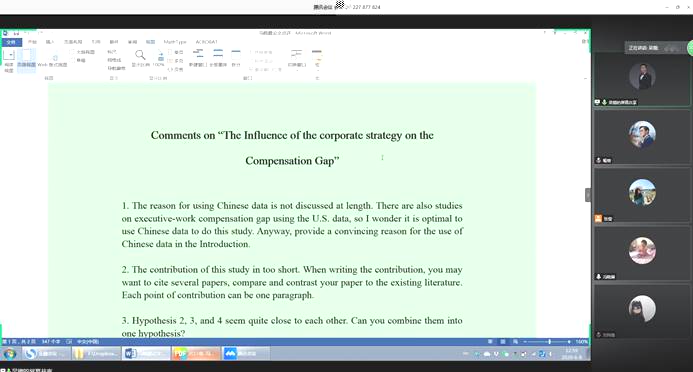
Task: Open the PDF application in the taskbar
Action: click(x=195, y=353)
